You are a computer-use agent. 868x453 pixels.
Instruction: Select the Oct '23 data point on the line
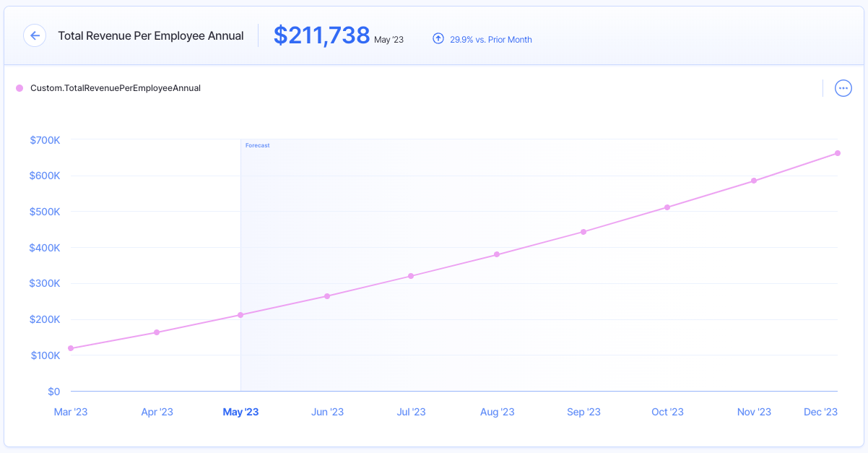668,207
